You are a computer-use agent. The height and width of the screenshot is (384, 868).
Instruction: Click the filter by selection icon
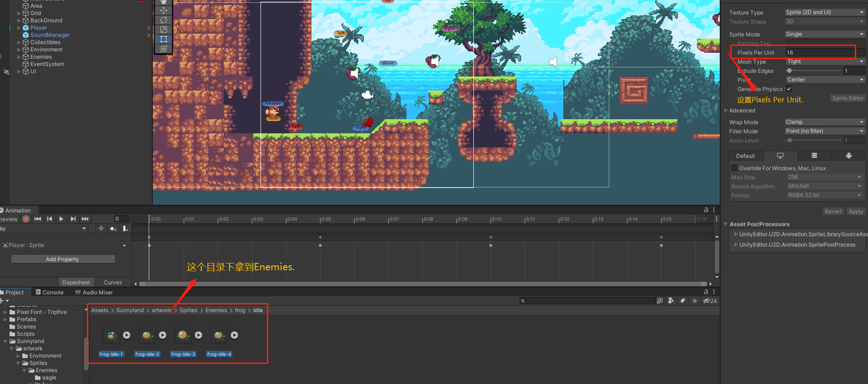coord(101,228)
